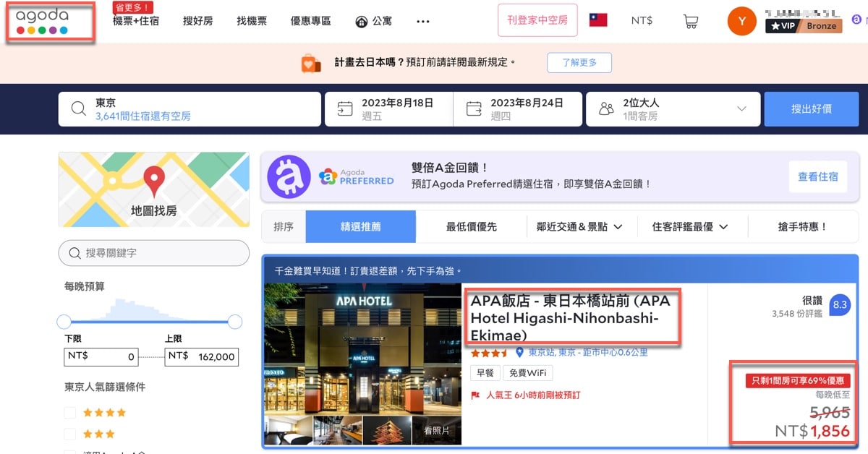Screen dimensions: 868x454
Task: Open 公寓 menu item
Action: 374,22
